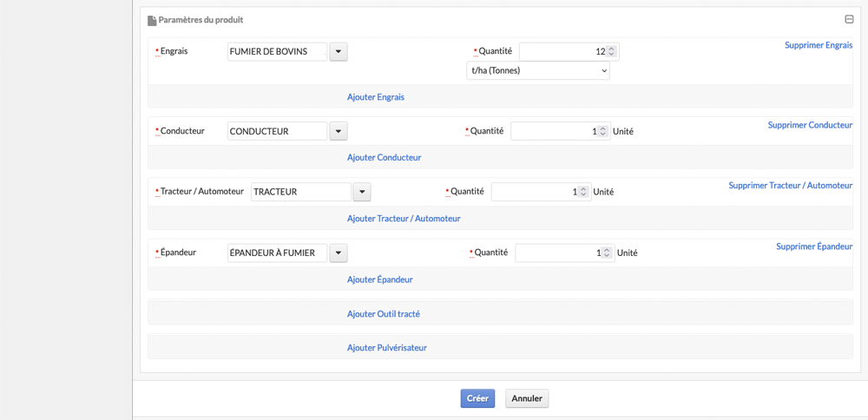Click the Annuler button
868x420 pixels.
coord(527,398)
